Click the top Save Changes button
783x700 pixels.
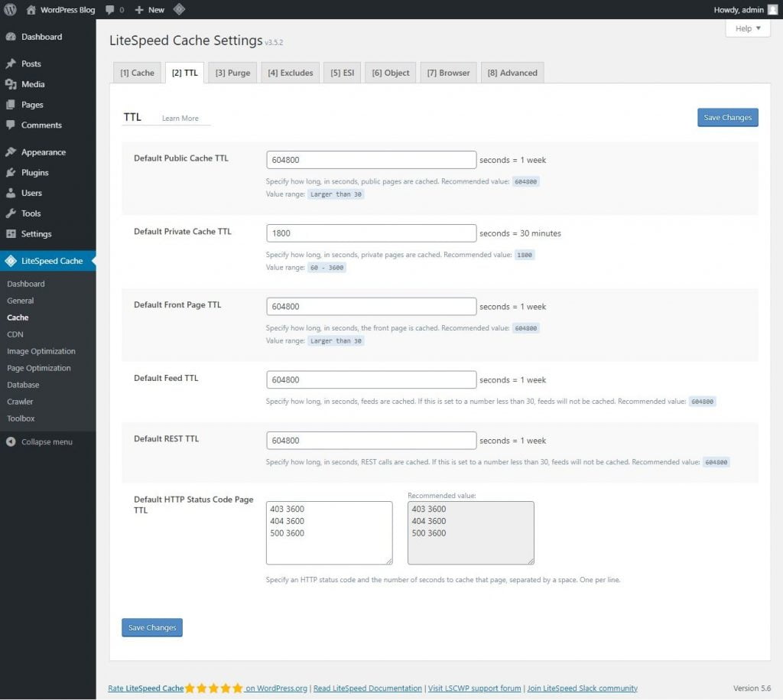(x=728, y=117)
